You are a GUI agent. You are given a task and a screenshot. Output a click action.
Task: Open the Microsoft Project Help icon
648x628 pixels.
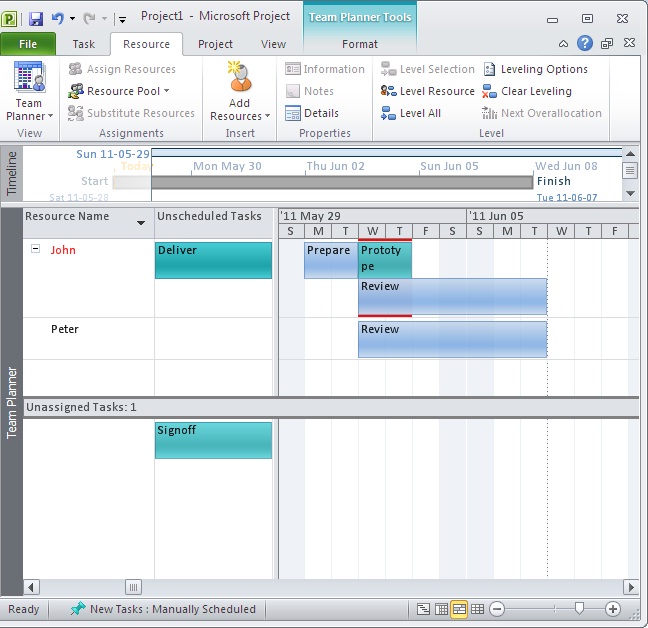point(585,43)
